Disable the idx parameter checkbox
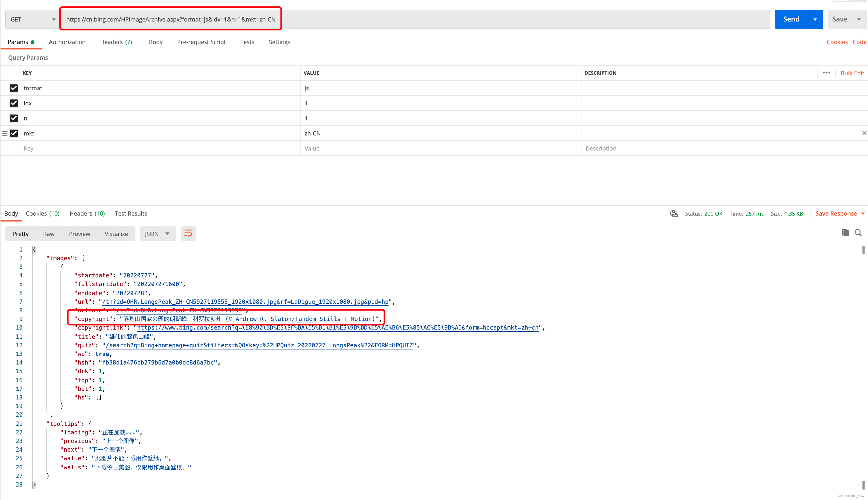Screen dimensions: 868x500 [13, 103]
